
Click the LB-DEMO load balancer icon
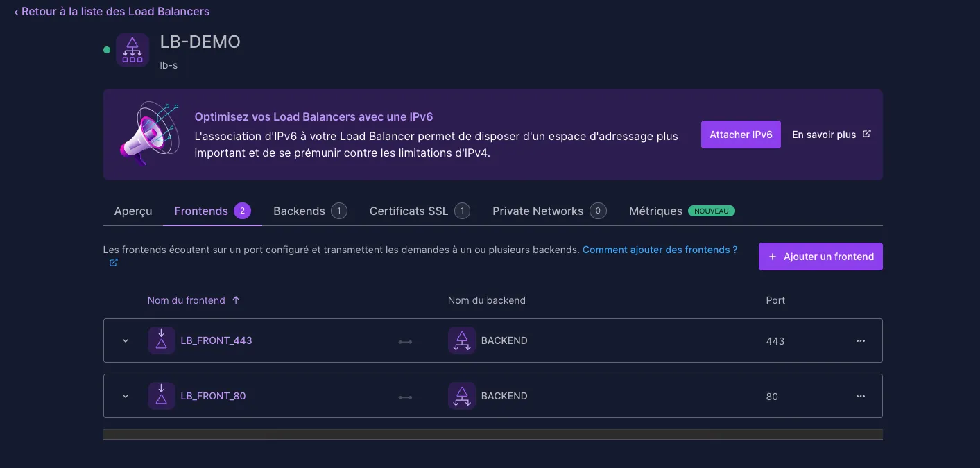(x=132, y=50)
